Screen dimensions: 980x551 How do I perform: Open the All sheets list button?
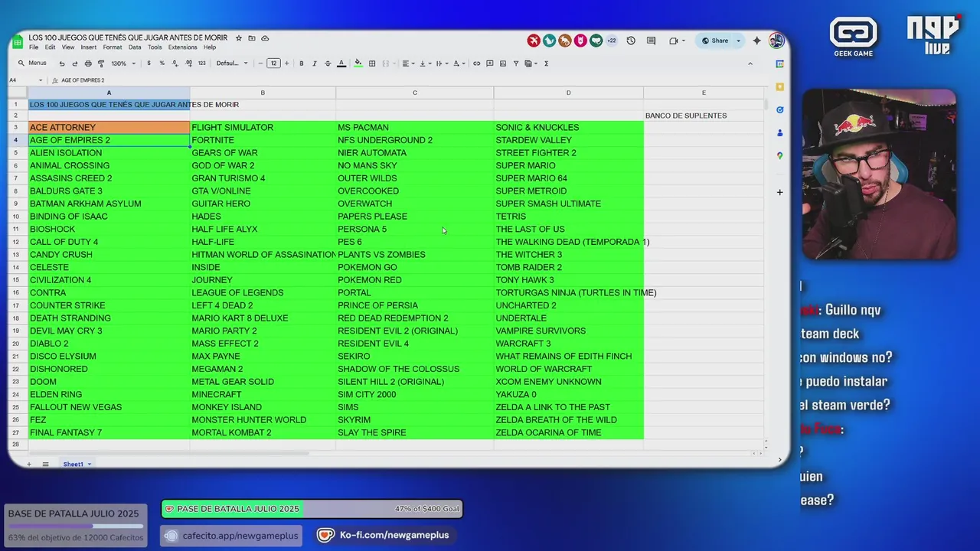tap(45, 465)
